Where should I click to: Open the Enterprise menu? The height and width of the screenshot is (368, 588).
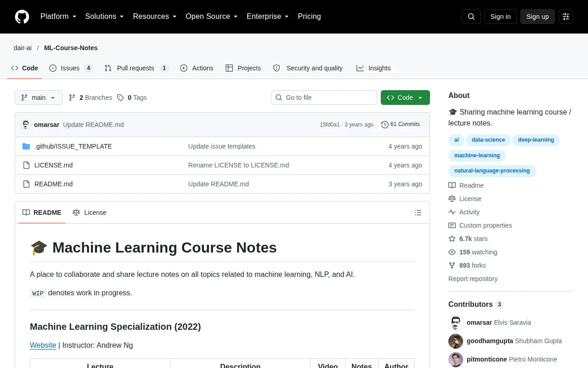pyautogui.click(x=268, y=17)
